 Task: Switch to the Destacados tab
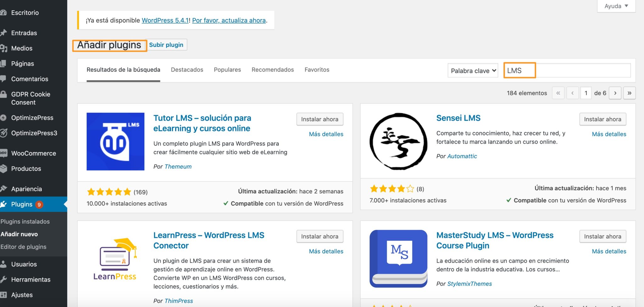[187, 69]
